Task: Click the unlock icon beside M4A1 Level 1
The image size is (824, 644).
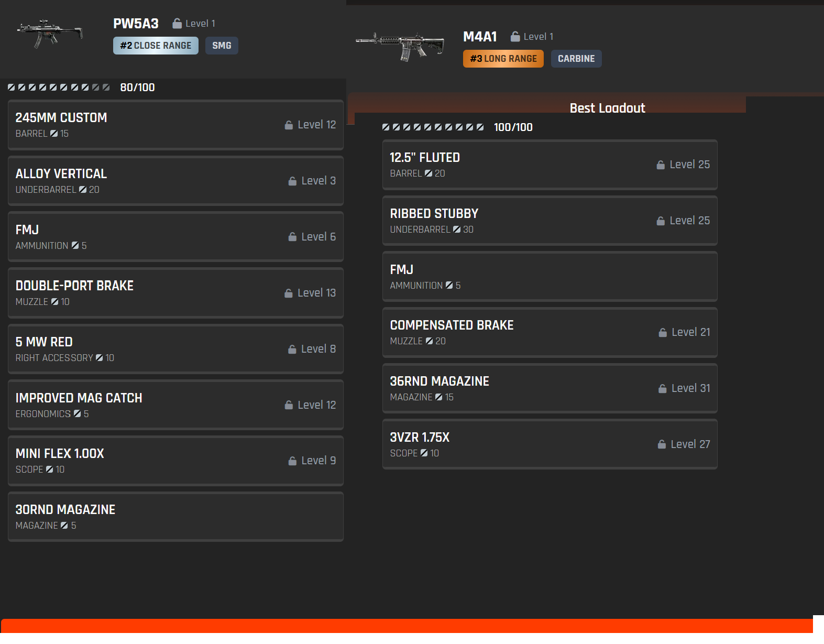Action: click(x=515, y=37)
